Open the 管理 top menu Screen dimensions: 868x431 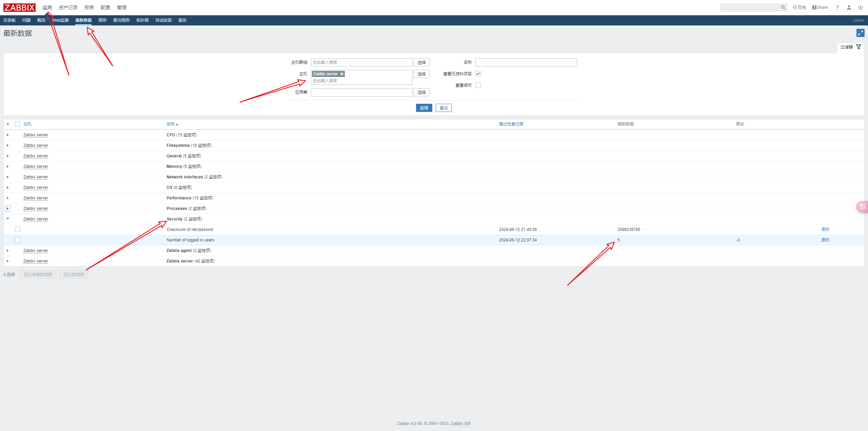pos(122,7)
